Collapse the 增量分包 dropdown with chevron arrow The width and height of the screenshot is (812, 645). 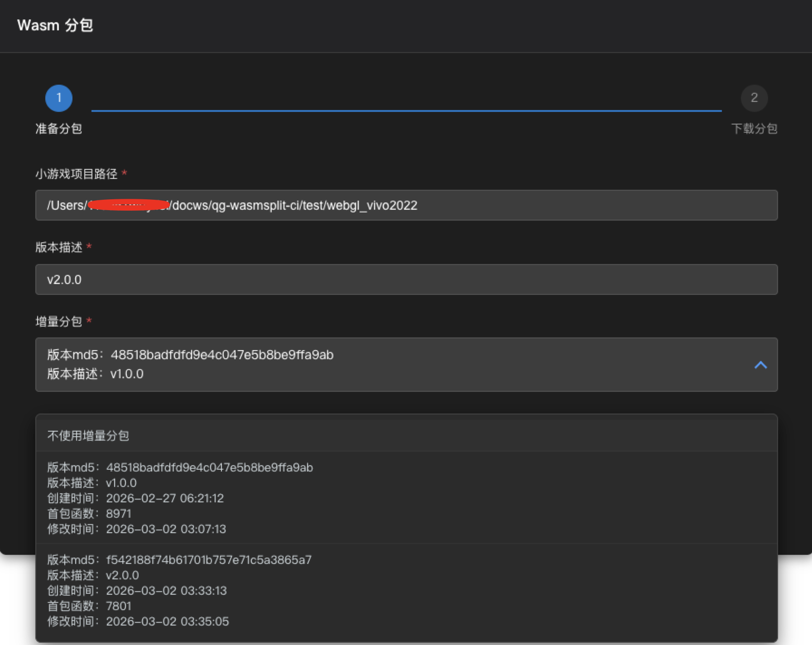click(x=760, y=365)
